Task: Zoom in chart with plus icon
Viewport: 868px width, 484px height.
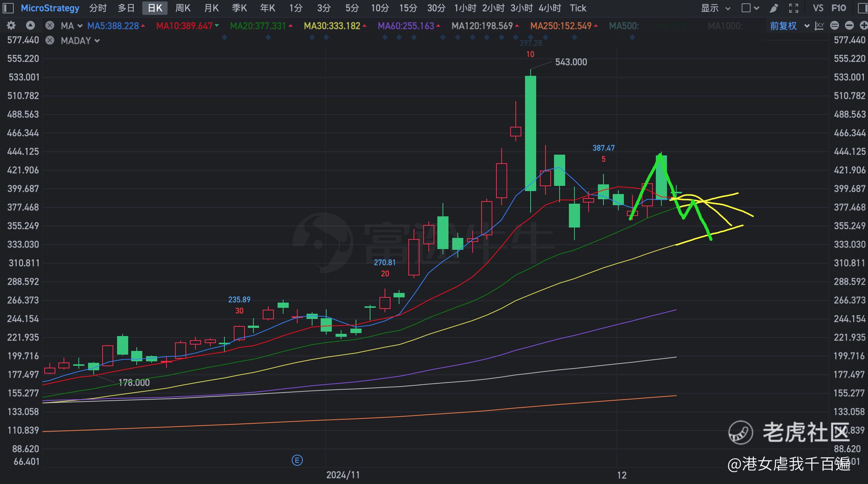Action: pyautogui.click(x=864, y=26)
